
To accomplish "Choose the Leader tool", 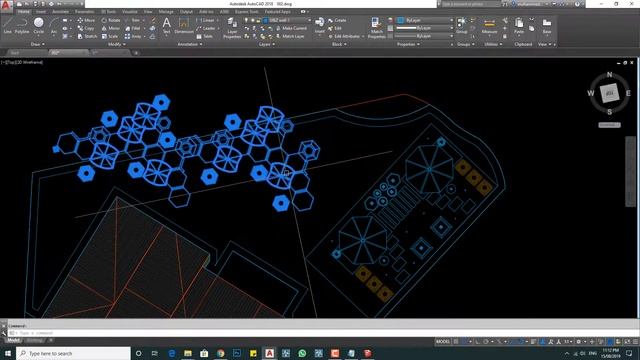I will click(206, 28).
